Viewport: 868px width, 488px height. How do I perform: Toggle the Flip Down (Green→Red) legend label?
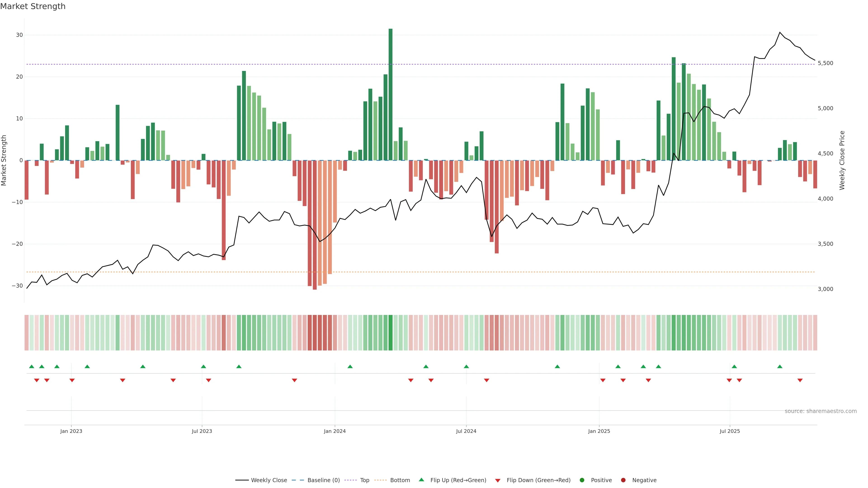point(538,480)
